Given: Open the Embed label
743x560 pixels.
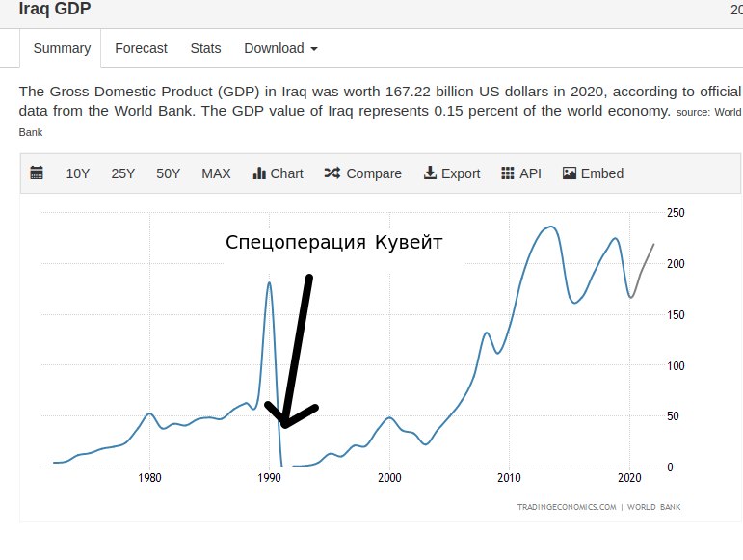Looking at the screenshot, I should coord(602,173).
